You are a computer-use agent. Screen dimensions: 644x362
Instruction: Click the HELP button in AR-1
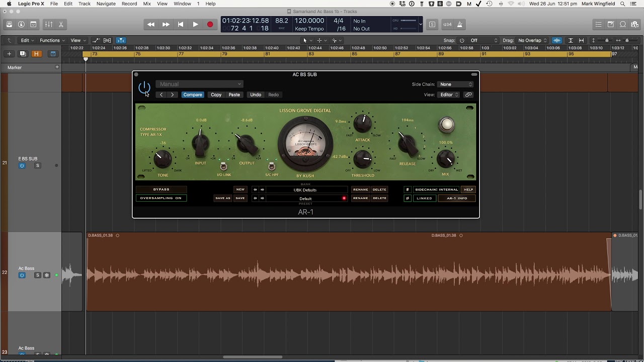click(468, 190)
